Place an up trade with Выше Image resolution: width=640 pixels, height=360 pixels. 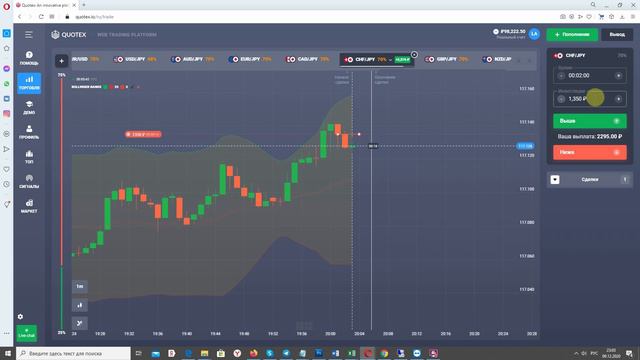click(x=590, y=121)
